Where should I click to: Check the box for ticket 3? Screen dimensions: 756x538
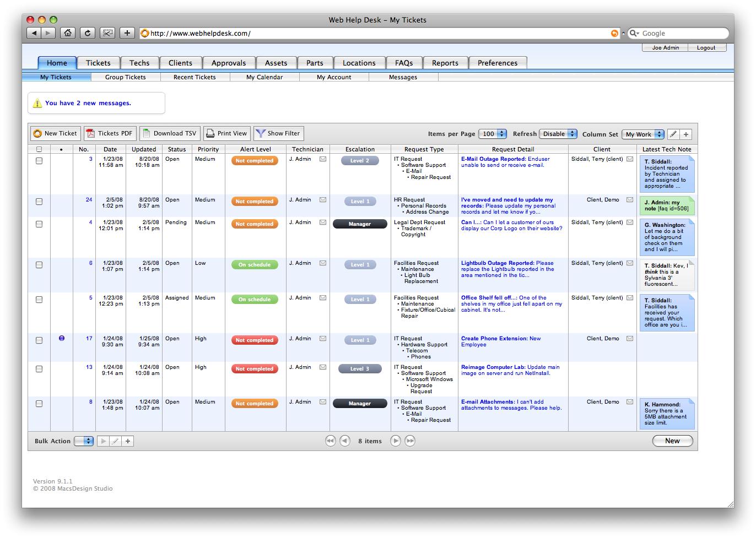[x=39, y=161]
